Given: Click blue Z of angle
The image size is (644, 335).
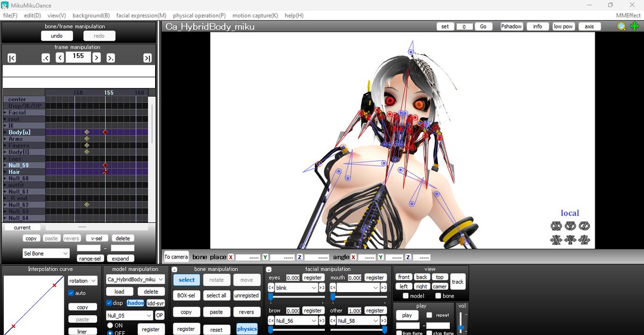Looking at the screenshot, I should [x=408, y=257].
